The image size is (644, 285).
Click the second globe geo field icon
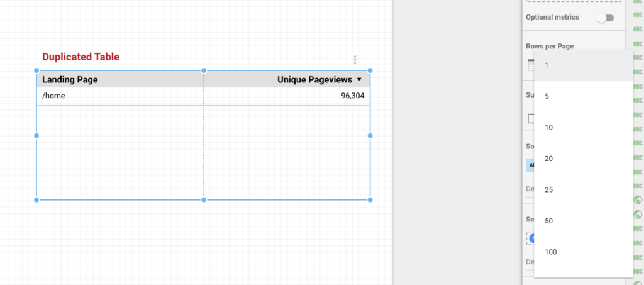pyautogui.click(x=638, y=215)
